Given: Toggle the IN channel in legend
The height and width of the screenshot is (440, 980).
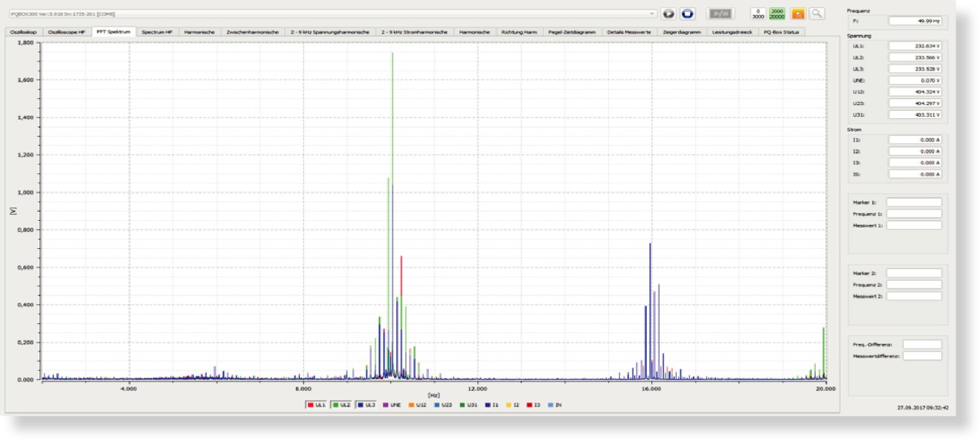Looking at the screenshot, I should [x=555, y=404].
